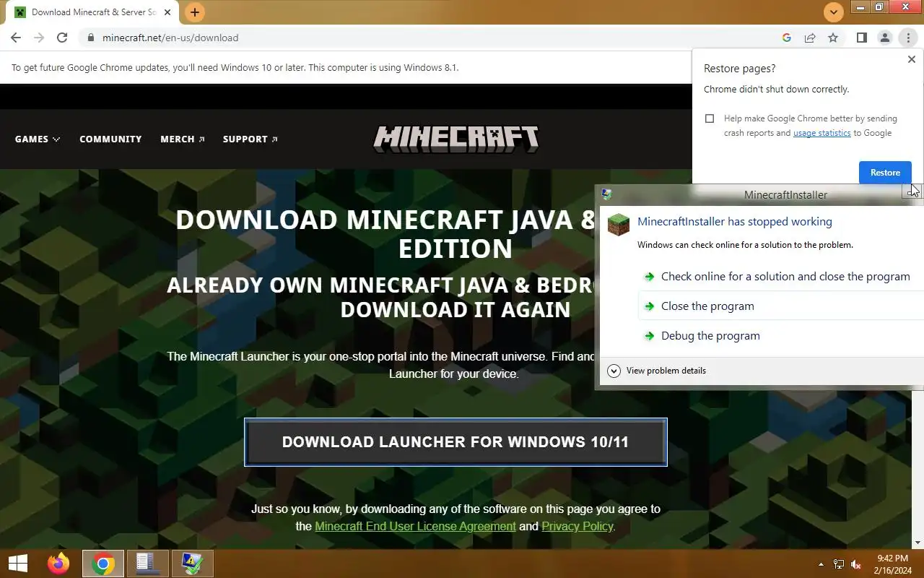Open the checkmark app icon in taskbar
This screenshot has width=924, height=578.
click(x=192, y=564)
